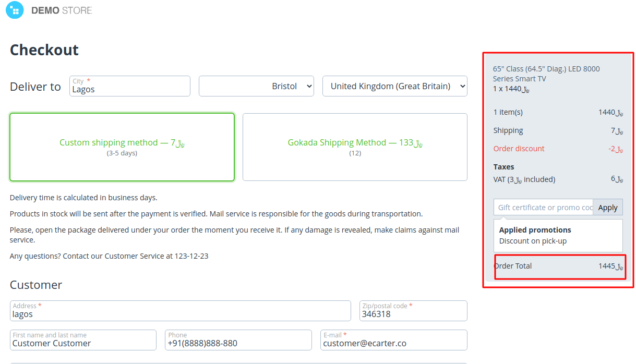Click the Checkout page heading

44,50
